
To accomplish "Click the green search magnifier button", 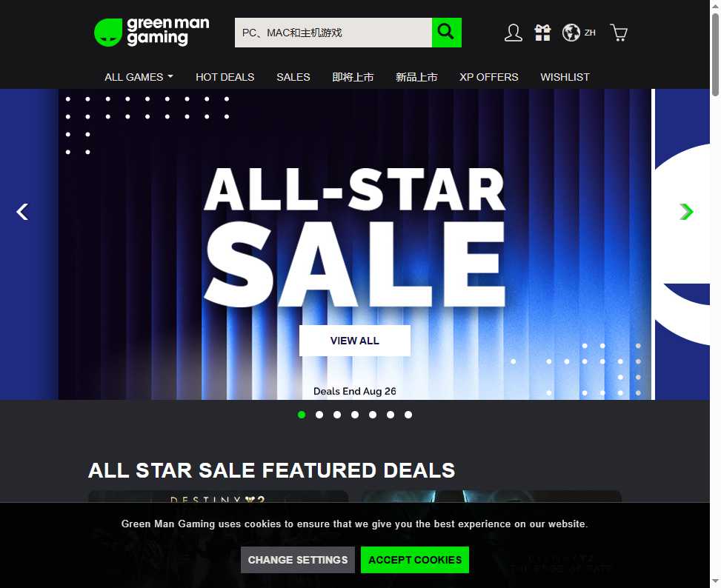I will (x=447, y=33).
